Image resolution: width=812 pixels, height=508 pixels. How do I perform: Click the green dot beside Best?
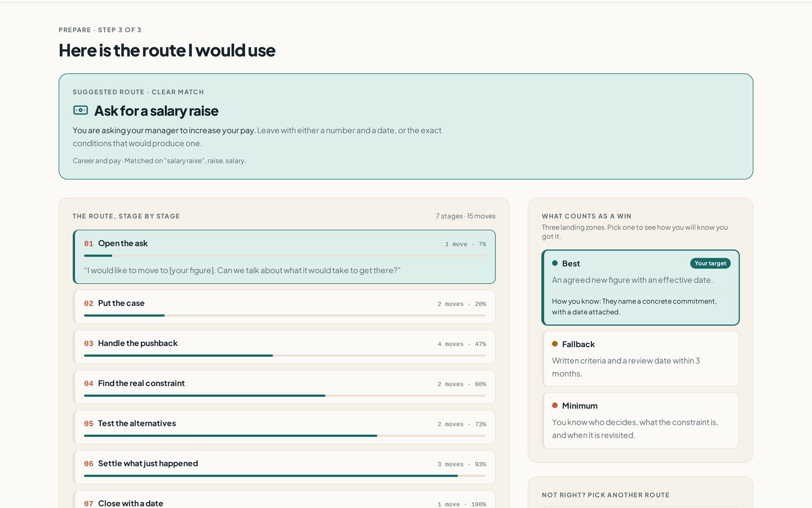[x=555, y=263]
